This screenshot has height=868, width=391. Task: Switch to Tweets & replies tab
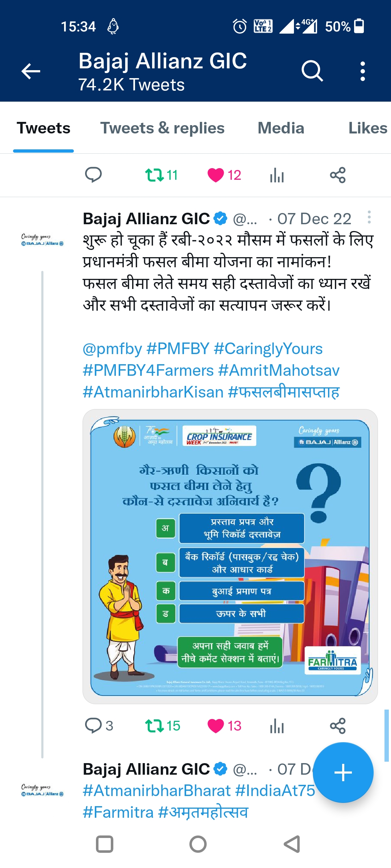pos(162,128)
